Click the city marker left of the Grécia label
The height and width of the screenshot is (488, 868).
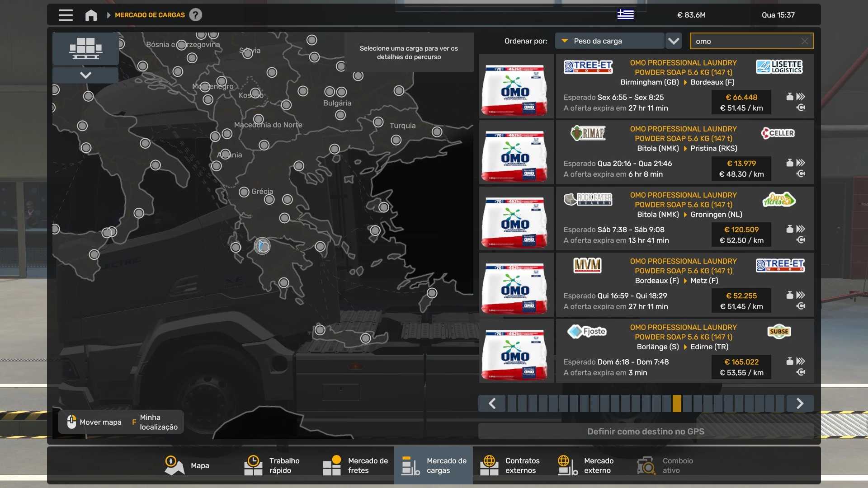244,192
